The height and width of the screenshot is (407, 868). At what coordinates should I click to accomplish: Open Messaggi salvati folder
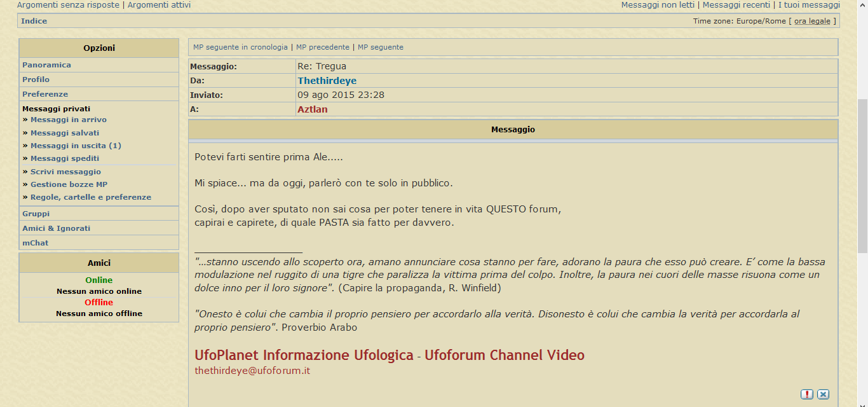pyautogui.click(x=65, y=133)
